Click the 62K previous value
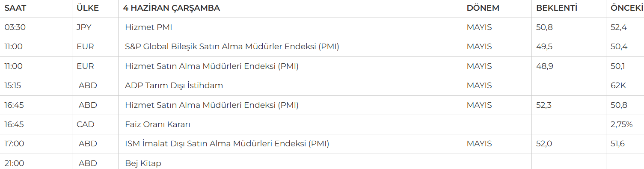 [x=618, y=86]
